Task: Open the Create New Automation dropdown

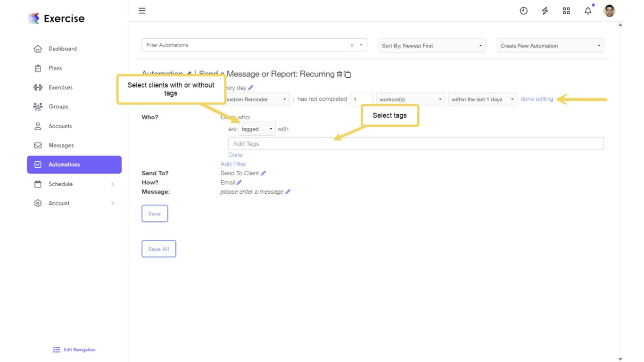Action: tap(550, 46)
